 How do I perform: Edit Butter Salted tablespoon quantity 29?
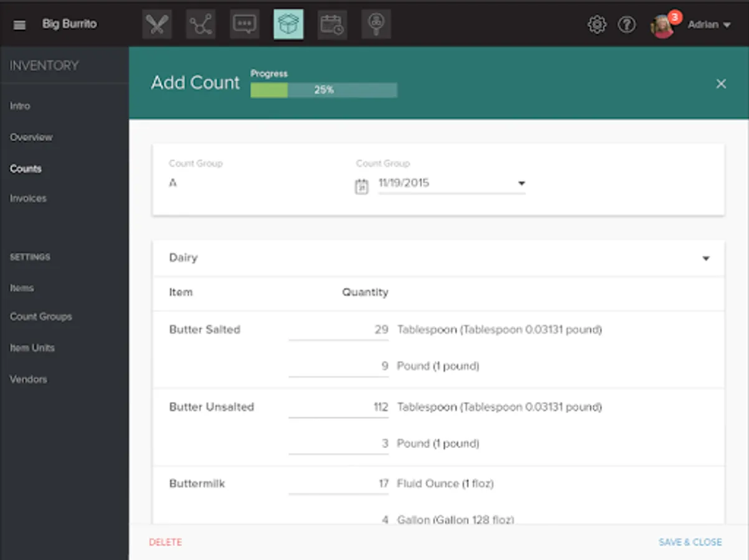point(339,330)
